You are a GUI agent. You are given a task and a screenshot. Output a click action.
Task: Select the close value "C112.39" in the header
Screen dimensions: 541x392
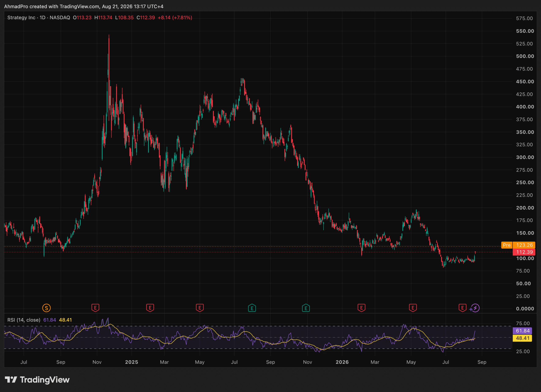click(x=146, y=18)
